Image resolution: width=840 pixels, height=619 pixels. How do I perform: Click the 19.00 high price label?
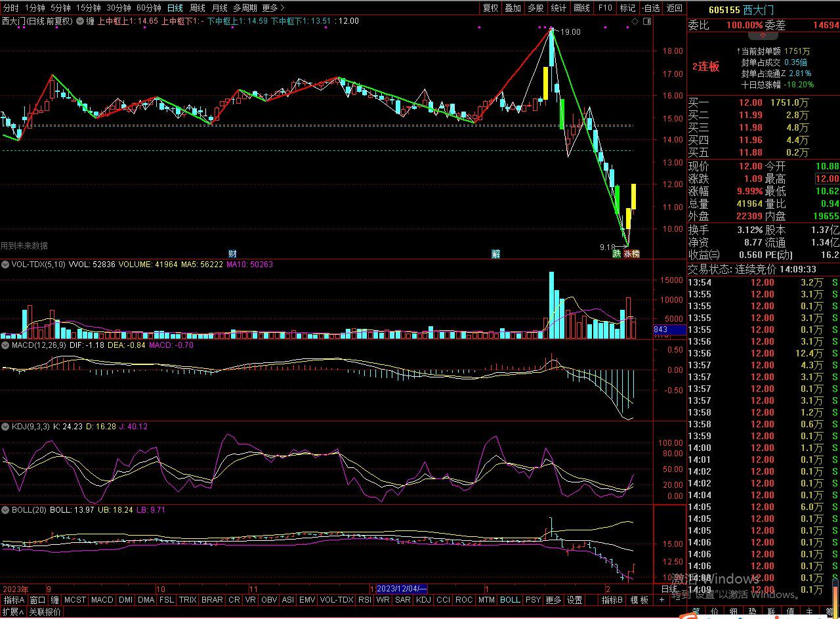(x=570, y=32)
